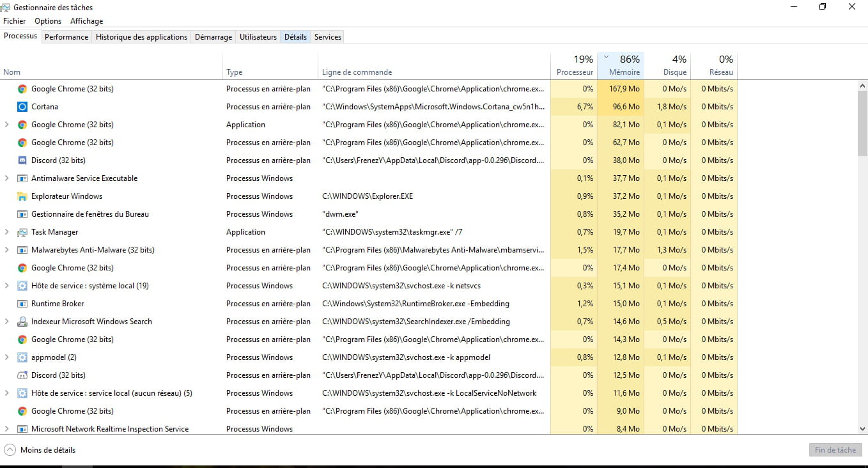Click the Chrome icon in the 9,0 Mo row
The height and width of the screenshot is (468, 868).
pyautogui.click(x=22, y=411)
